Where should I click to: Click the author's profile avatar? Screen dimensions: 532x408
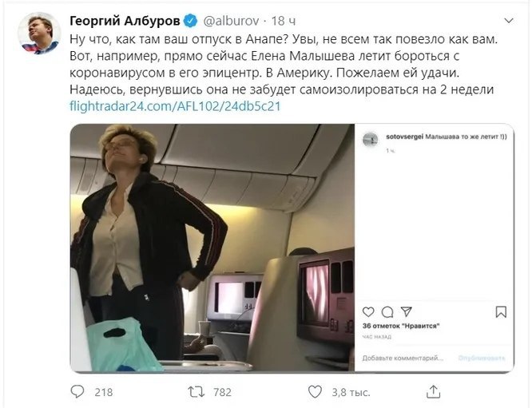39,34
